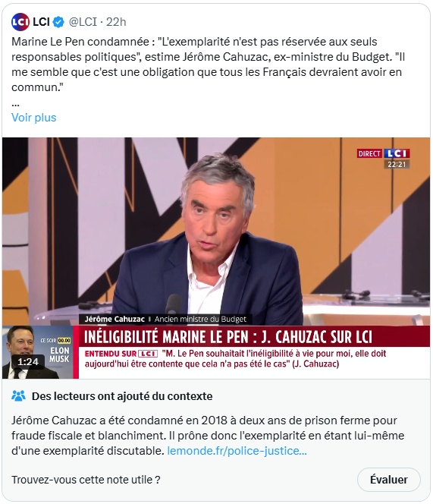433x504 pixels.
Task: Click the Évaluer button
Action: pos(389,480)
